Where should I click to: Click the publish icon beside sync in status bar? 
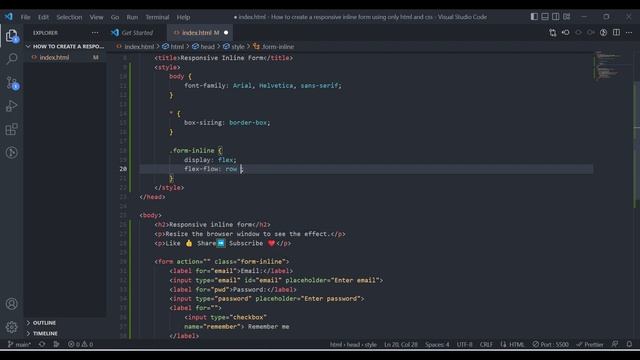tap(56, 344)
